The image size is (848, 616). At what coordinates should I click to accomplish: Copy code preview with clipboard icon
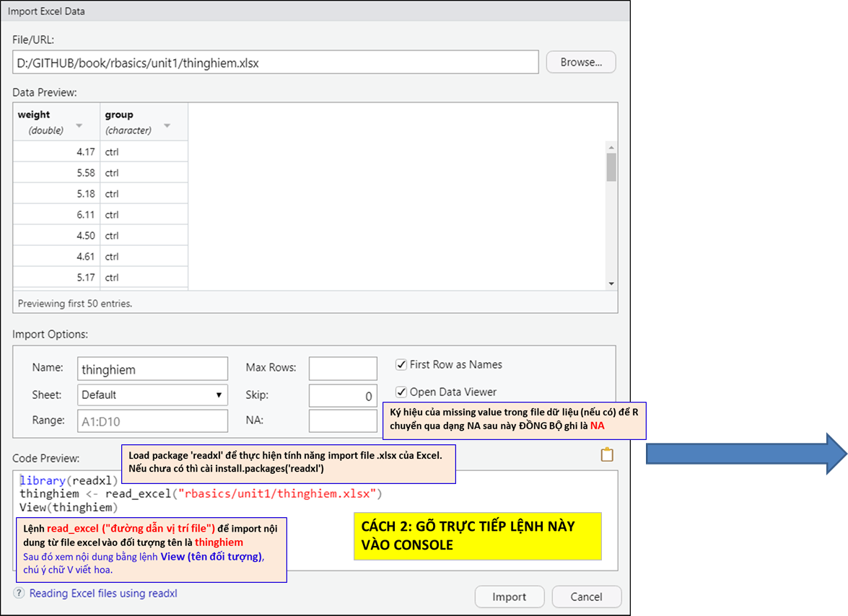coord(607,455)
